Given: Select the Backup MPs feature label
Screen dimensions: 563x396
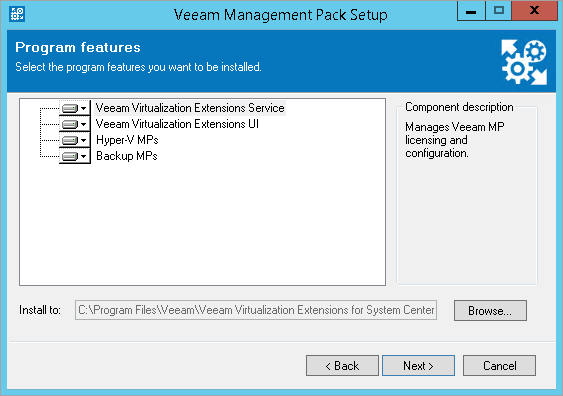Looking at the screenshot, I should tap(127, 156).
